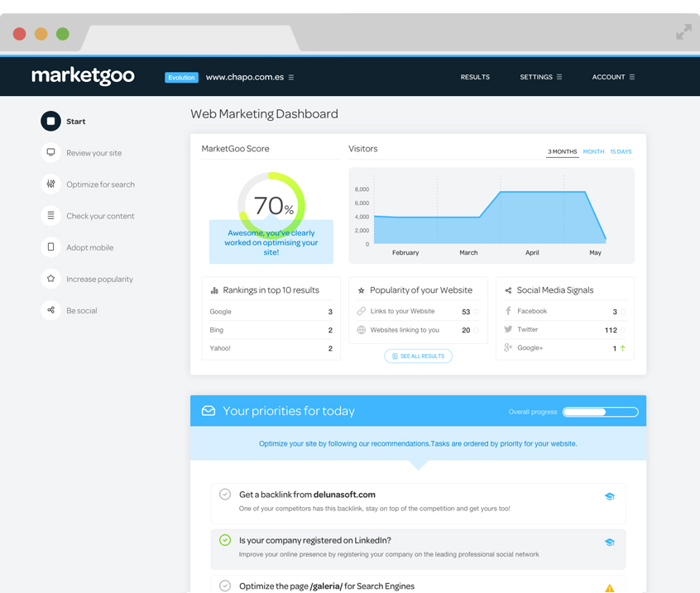Click the Twitter bird icon
Viewport: 700px width, 593px height.
508,329
